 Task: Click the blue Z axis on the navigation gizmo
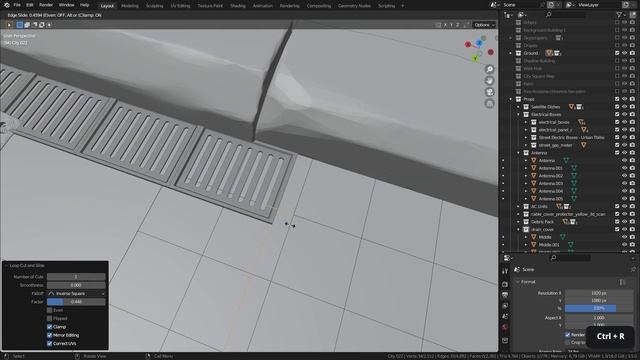tap(479, 42)
